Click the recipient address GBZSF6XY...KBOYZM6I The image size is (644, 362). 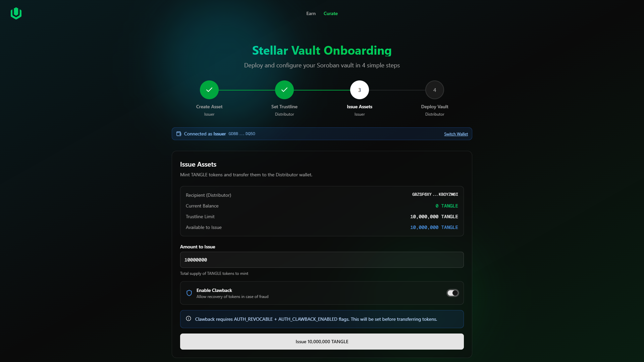coord(435,194)
